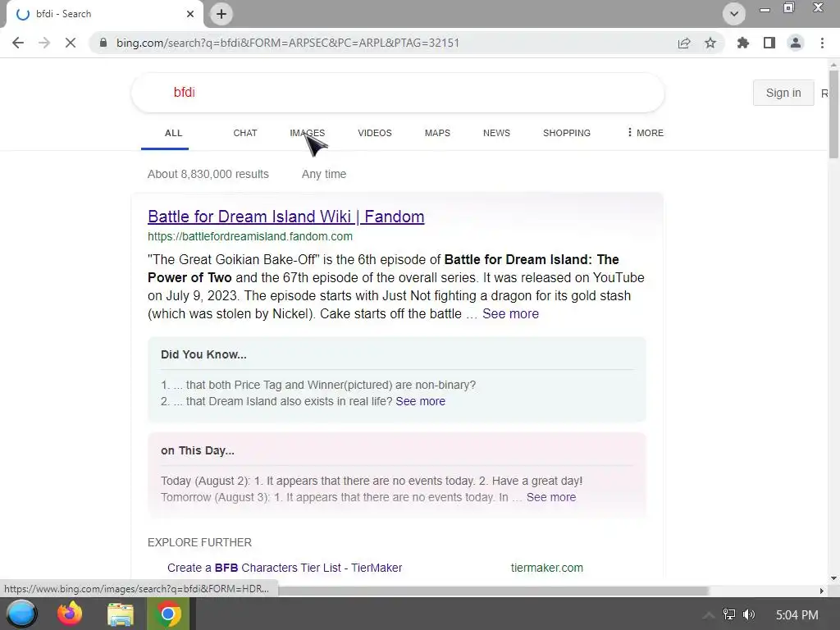
Task: Open Chrome extensions puzzle icon
Action: point(743,43)
